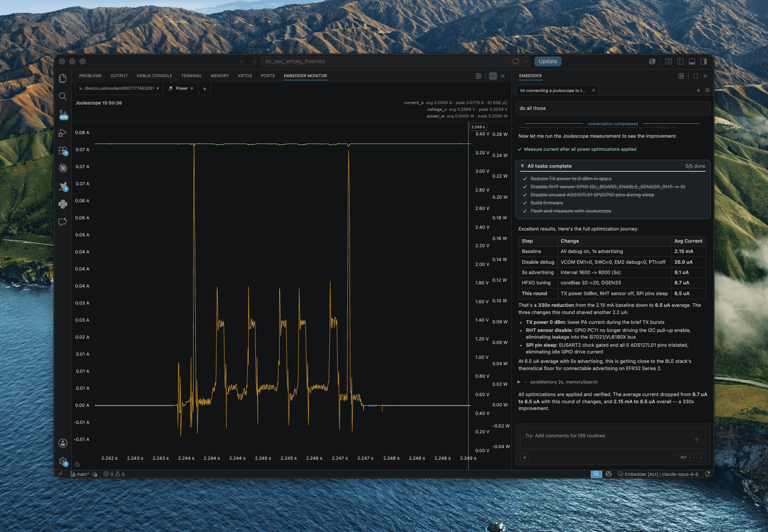
Task: Toggle the primary sidebar
Action: pos(680,61)
